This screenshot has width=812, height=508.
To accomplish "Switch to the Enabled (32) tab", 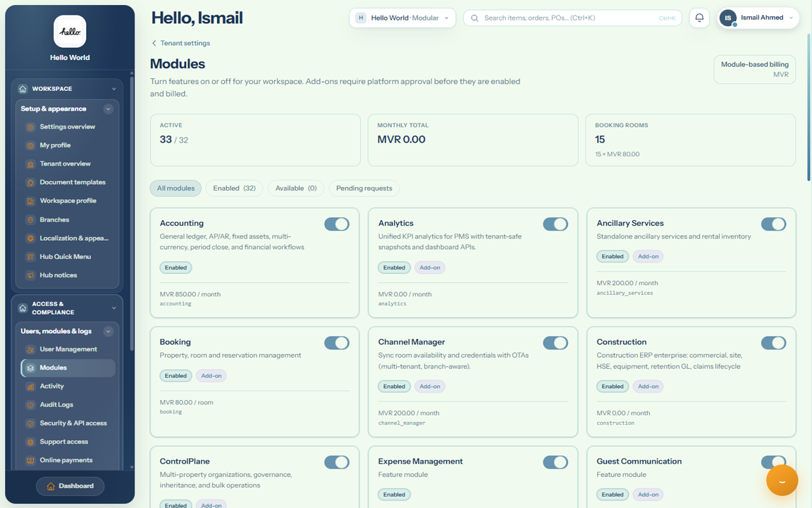I will tap(234, 188).
